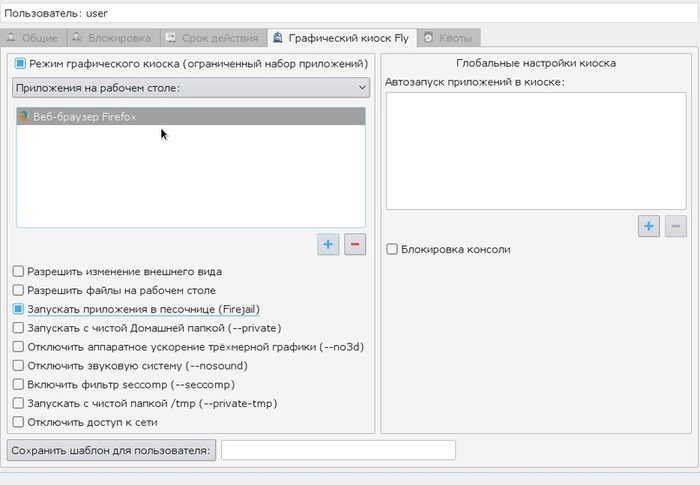Toggle Режим графического киоска checkbox

(x=20, y=63)
